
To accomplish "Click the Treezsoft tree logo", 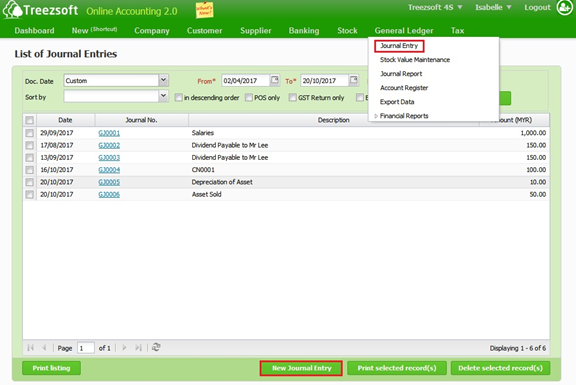I will pos(12,10).
